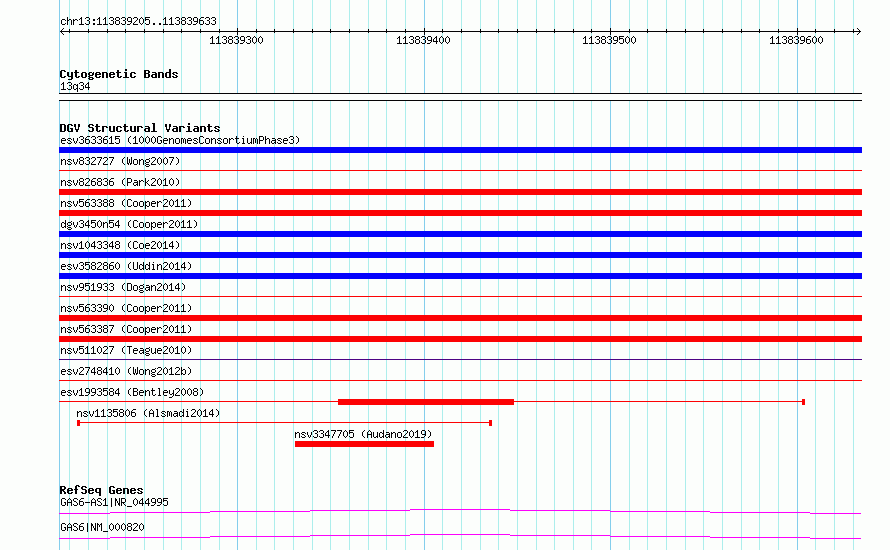Open the nsv951933 (Dogan2014) variant label
This screenshot has height=550, width=890.
pos(123,287)
